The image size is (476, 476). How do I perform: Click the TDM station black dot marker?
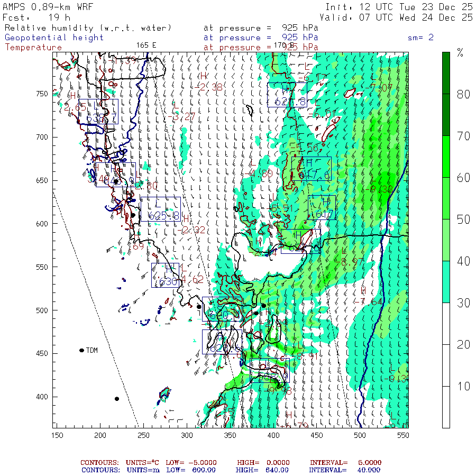(81, 350)
